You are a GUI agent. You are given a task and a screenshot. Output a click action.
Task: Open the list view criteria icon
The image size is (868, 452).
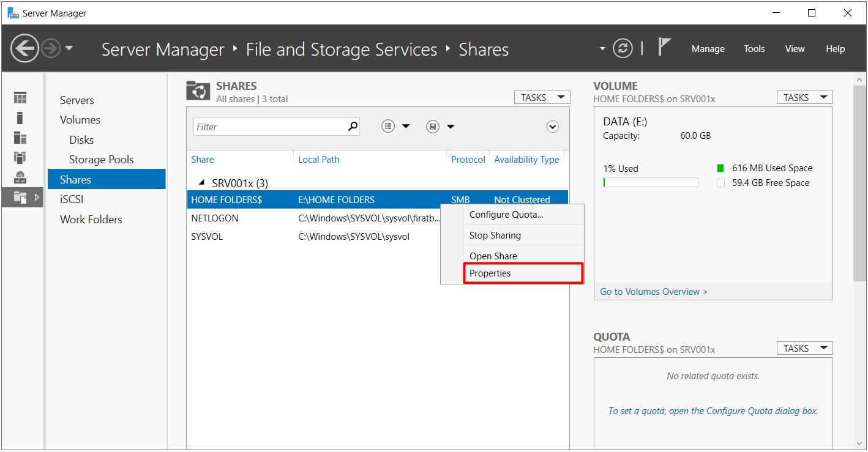pyautogui.click(x=388, y=127)
